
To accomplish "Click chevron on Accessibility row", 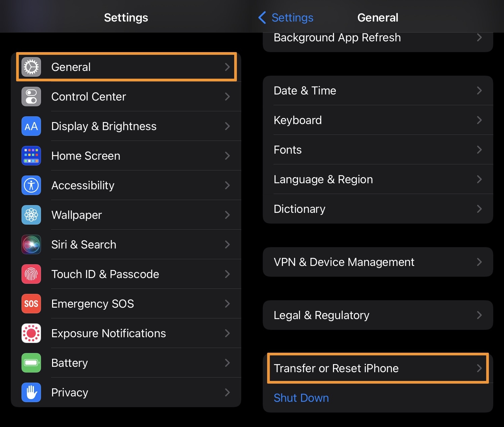I will point(227,185).
